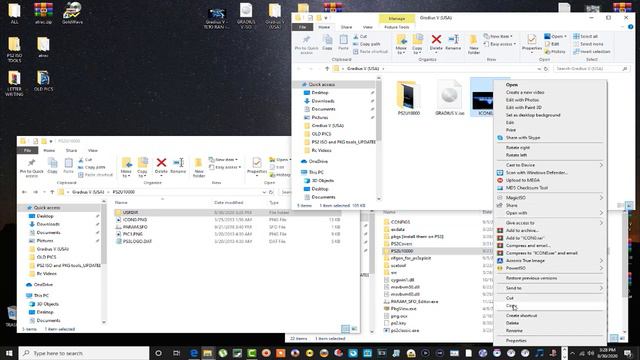The width and height of the screenshot is (640, 360).
Task: Click Rename in PS2U10000 window ribbon
Action: [x=178, y=166]
